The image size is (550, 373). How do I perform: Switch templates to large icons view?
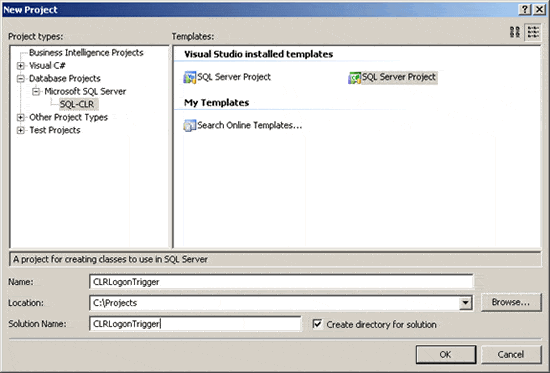click(x=515, y=32)
